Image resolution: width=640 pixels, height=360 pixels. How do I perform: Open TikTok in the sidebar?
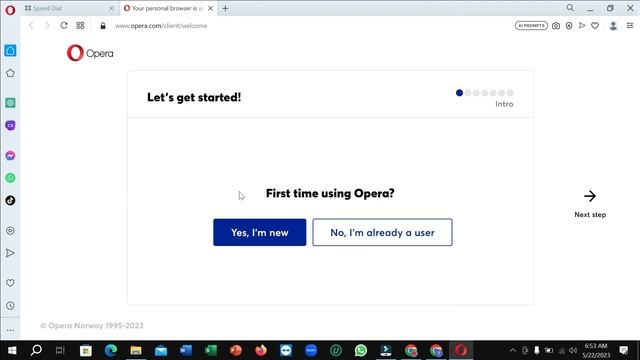coord(10,200)
